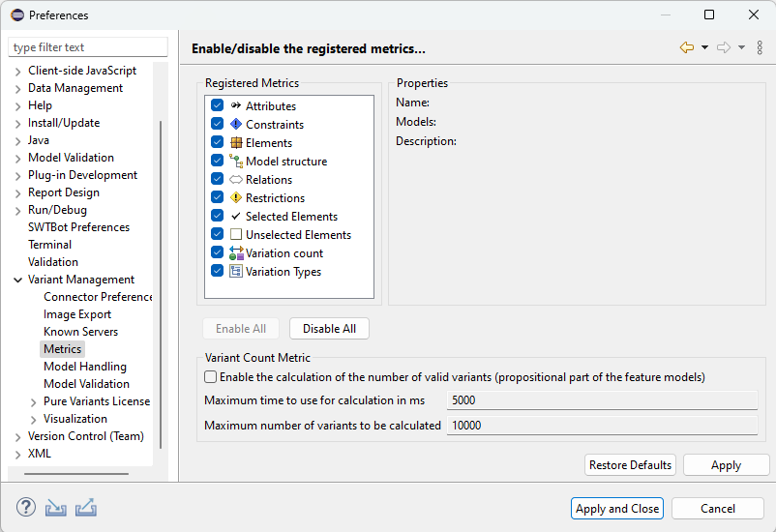
Task: Select the Constraints metric icon
Action: (236, 124)
